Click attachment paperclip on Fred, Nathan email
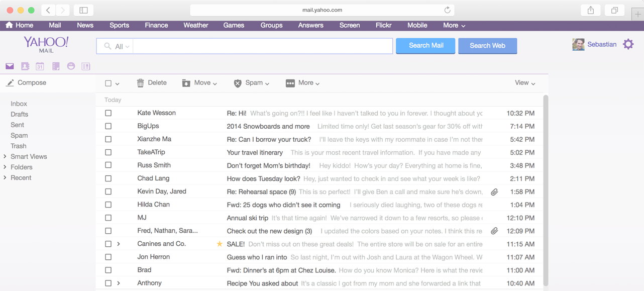Viewport: 644px width, 291px height. 494,231
